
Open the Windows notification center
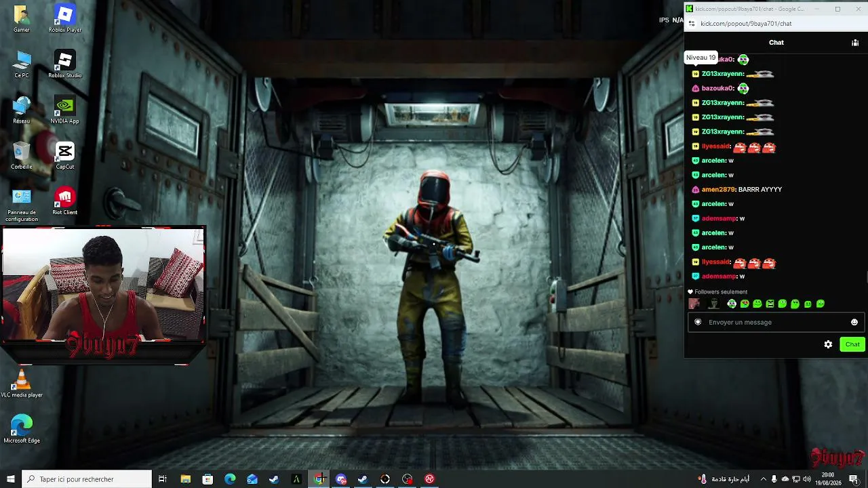click(854, 479)
